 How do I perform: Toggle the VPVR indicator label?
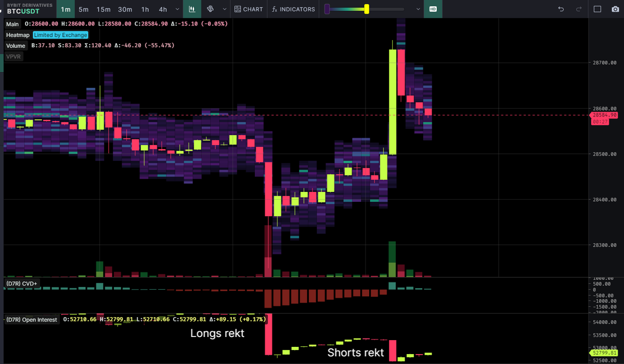[x=13, y=56]
